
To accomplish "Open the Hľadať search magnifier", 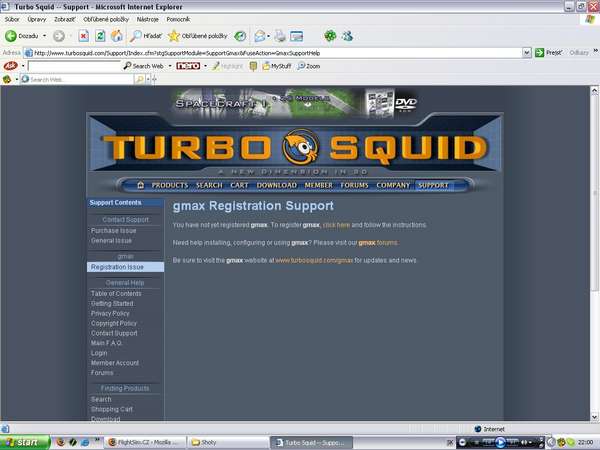I will tap(145, 36).
